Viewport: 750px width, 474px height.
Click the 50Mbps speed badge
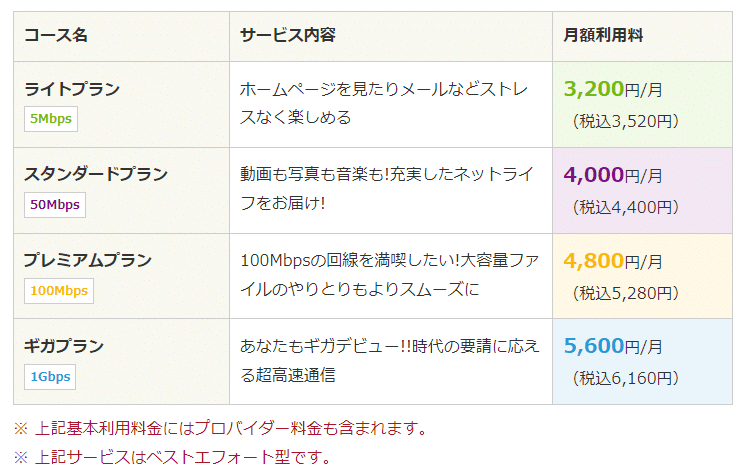point(55,205)
